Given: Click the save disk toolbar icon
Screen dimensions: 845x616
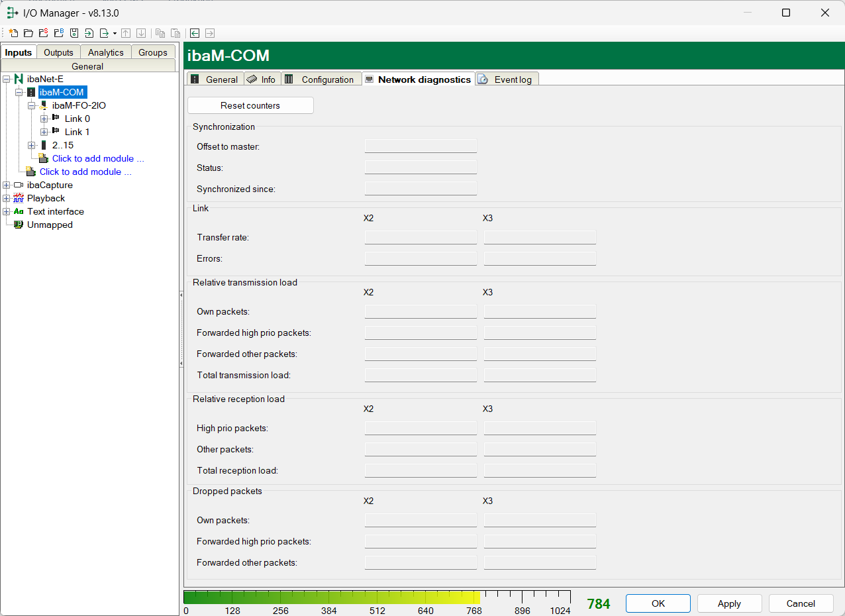Looking at the screenshot, I should tap(74, 33).
